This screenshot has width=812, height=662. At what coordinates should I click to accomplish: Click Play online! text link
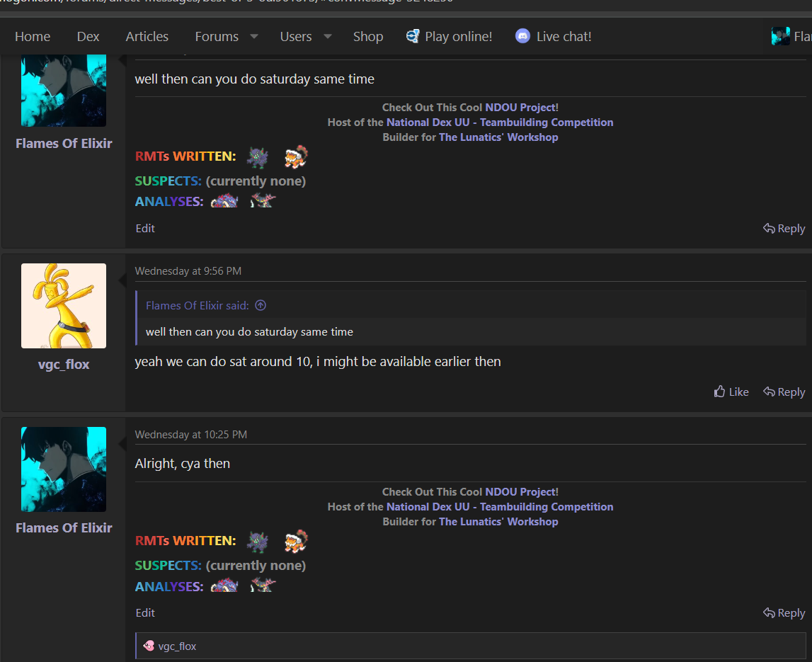(x=458, y=36)
